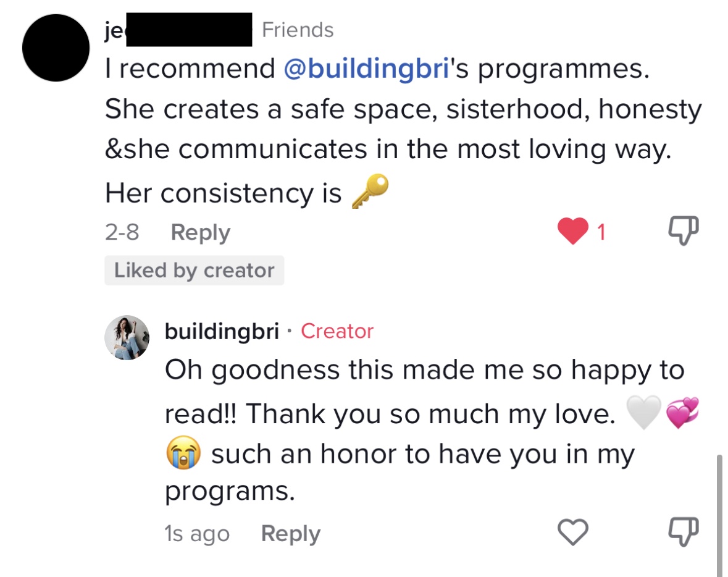Tap the white heart emoji

click(643, 413)
